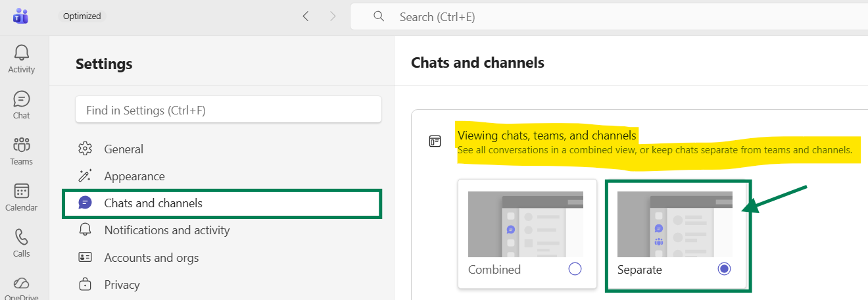Click the Chats and channels page title

477,63
